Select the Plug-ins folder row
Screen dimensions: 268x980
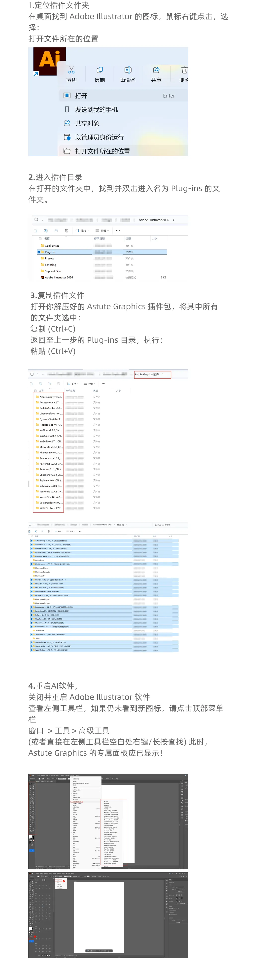[102, 252]
